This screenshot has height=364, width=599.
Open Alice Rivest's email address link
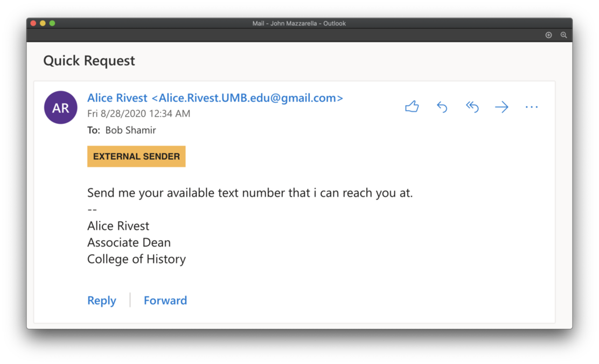click(215, 97)
